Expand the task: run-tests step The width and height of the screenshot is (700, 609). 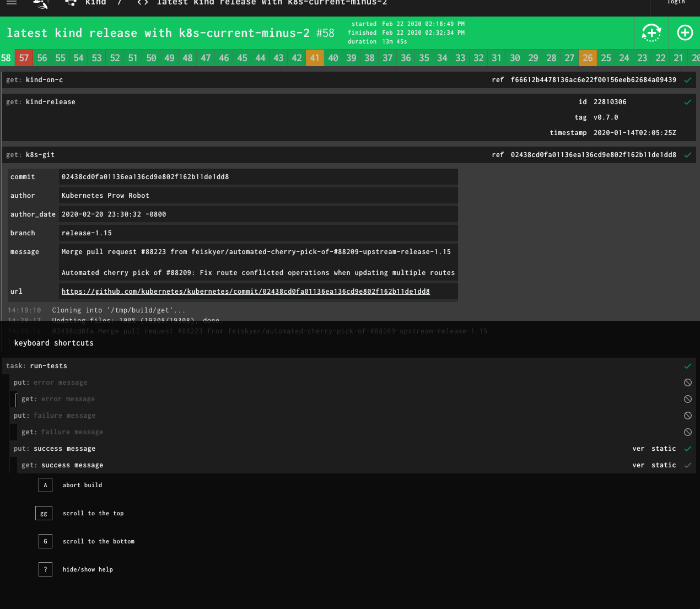(349, 366)
